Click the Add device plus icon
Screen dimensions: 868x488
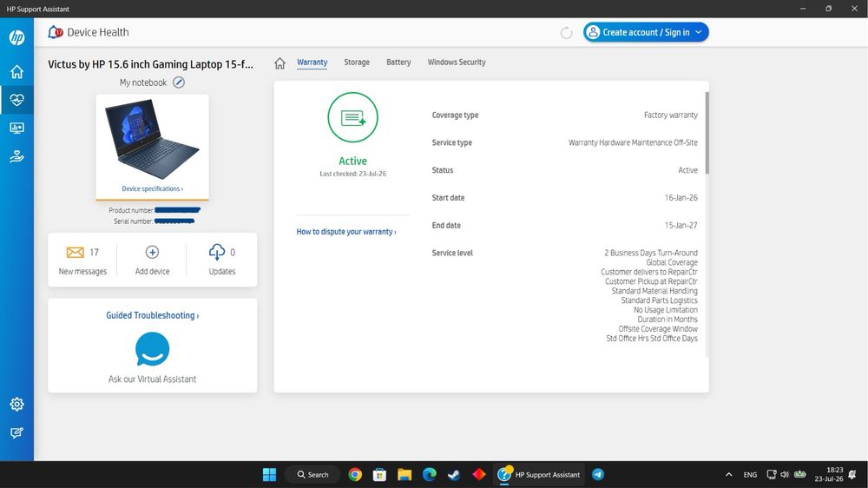click(x=152, y=253)
